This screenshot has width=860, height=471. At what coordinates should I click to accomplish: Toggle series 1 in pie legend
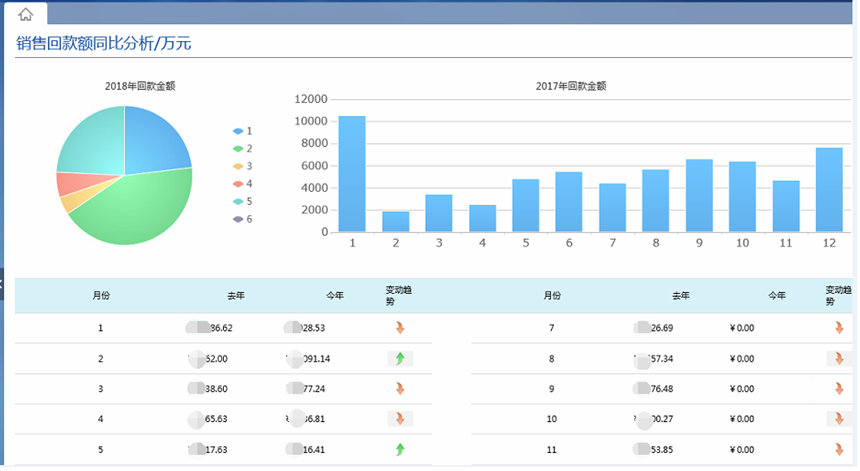(x=242, y=131)
